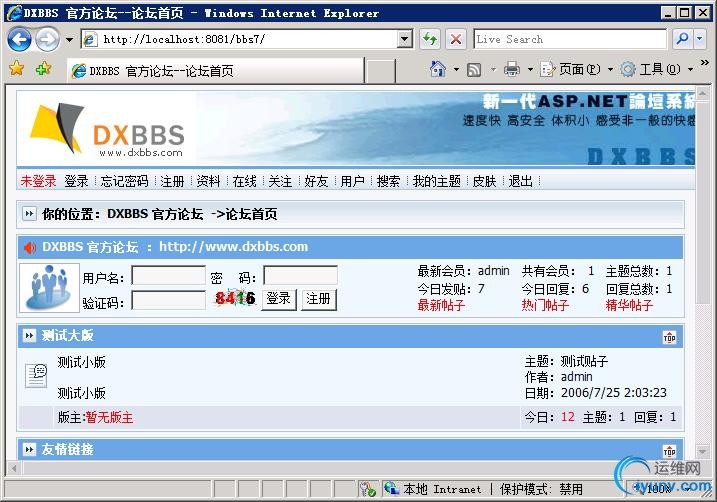Open the 热门帖子 link
Viewport: 717px width, 502px height.
pos(546,305)
